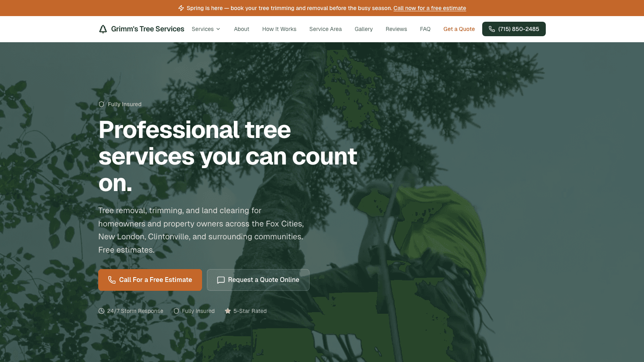Click the 5-Star Rated text
Screen dimensions: 644x362
(250, 311)
